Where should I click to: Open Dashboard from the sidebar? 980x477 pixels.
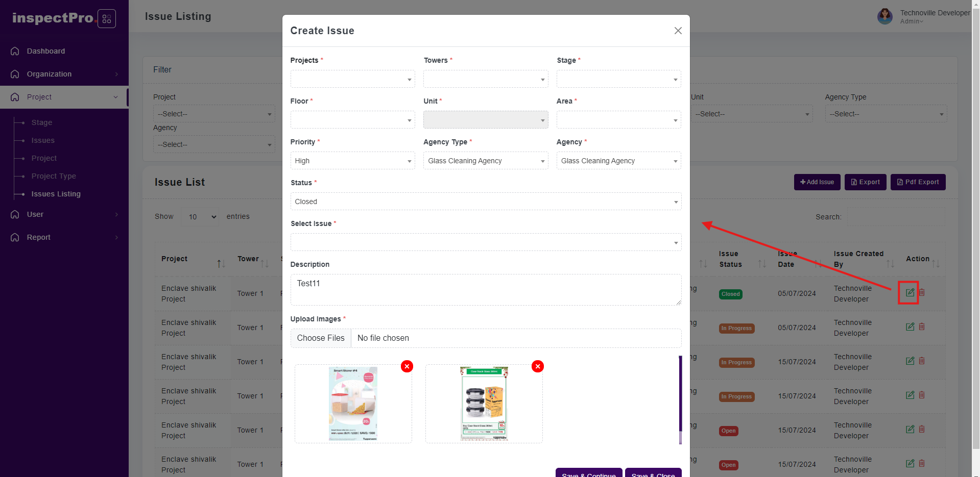46,51
